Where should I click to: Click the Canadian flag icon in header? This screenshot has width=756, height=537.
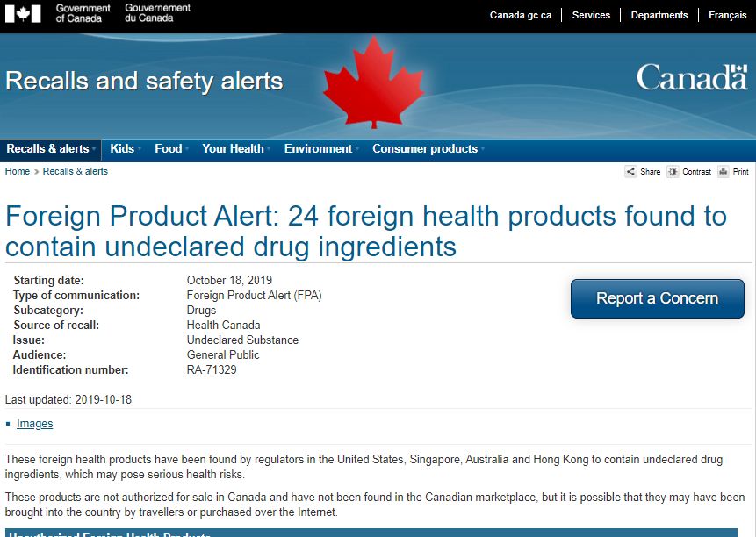[23, 13]
